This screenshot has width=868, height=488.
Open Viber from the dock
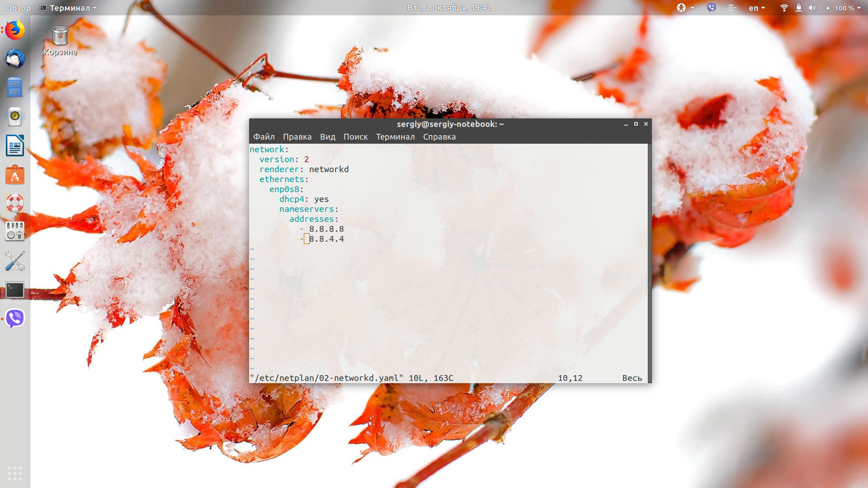[15, 319]
